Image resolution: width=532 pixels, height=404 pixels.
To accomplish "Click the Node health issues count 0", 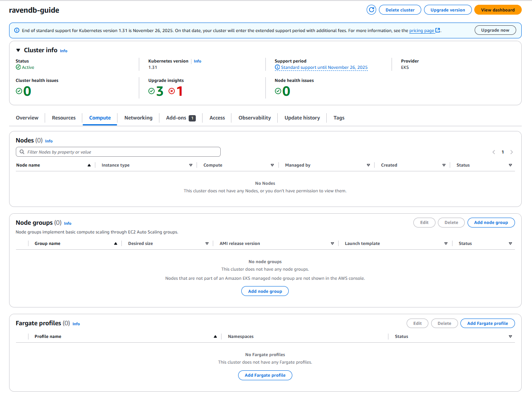I will 286,91.
